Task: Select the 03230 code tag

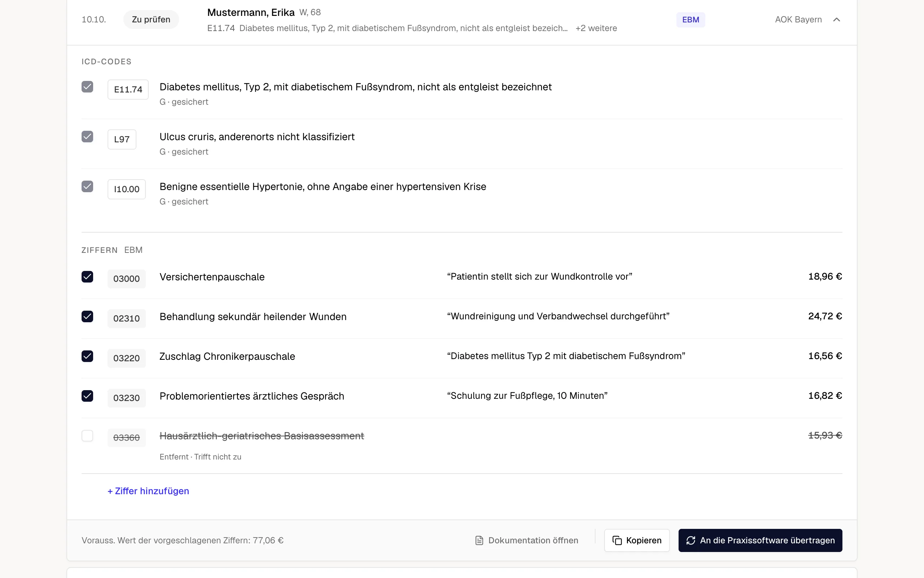Action: click(x=126, y=398)
